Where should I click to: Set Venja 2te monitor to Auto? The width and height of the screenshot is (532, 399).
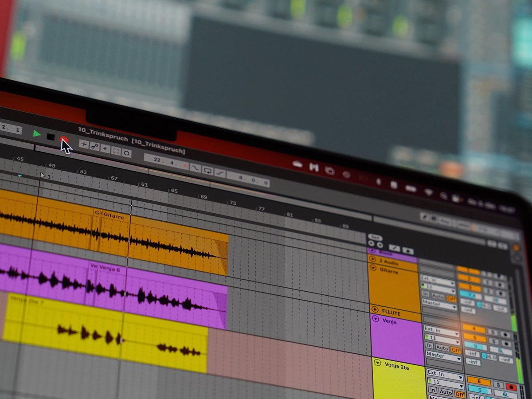click(x=446, y=392)
